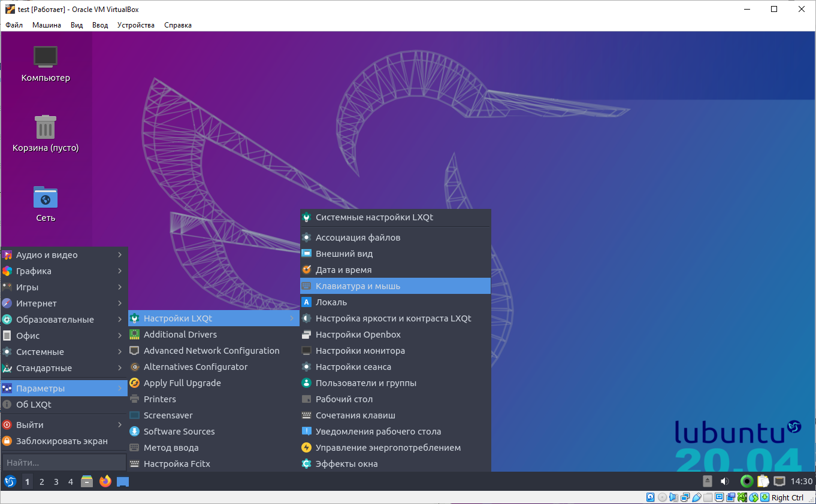
Task: Click the Additional Drivers chip icon
Action: [135, 335]
